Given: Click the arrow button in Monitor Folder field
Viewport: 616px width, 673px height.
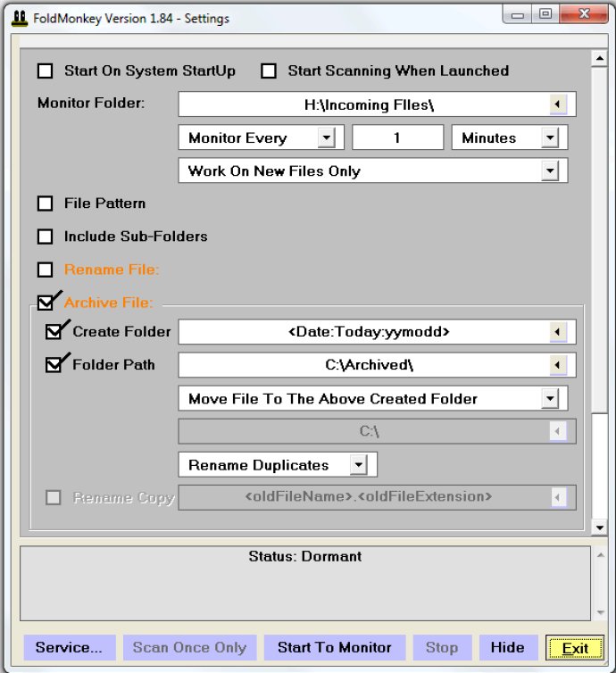Looking at the screenshot, I should tap(558, 104).
